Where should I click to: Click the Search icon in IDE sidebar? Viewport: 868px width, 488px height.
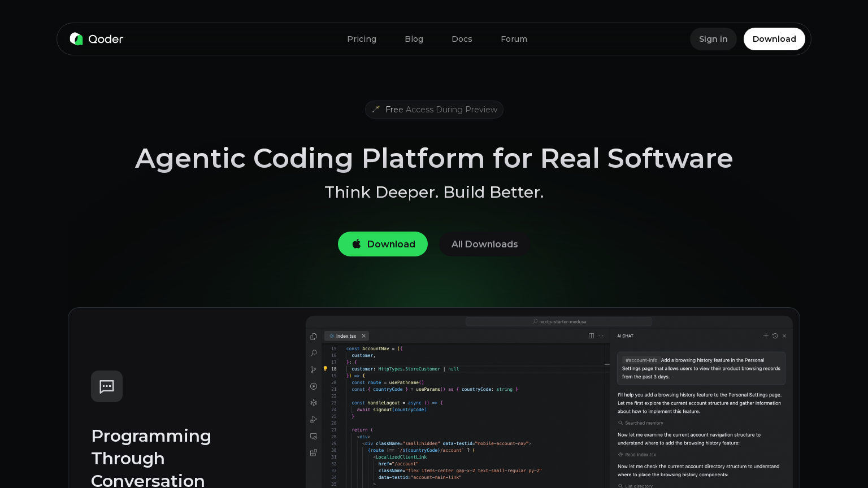point(314,353)
